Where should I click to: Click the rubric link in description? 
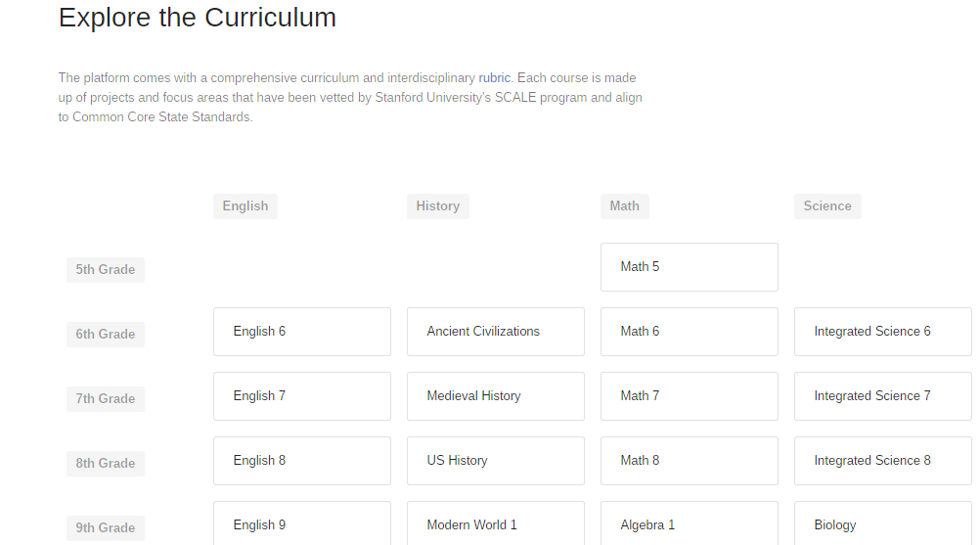coord(494,78)
